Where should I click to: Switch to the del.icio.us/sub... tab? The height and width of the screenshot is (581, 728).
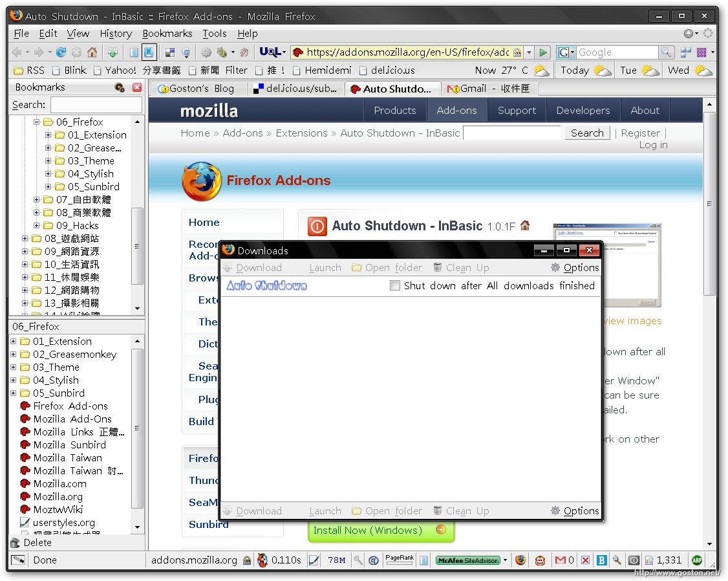295,89
